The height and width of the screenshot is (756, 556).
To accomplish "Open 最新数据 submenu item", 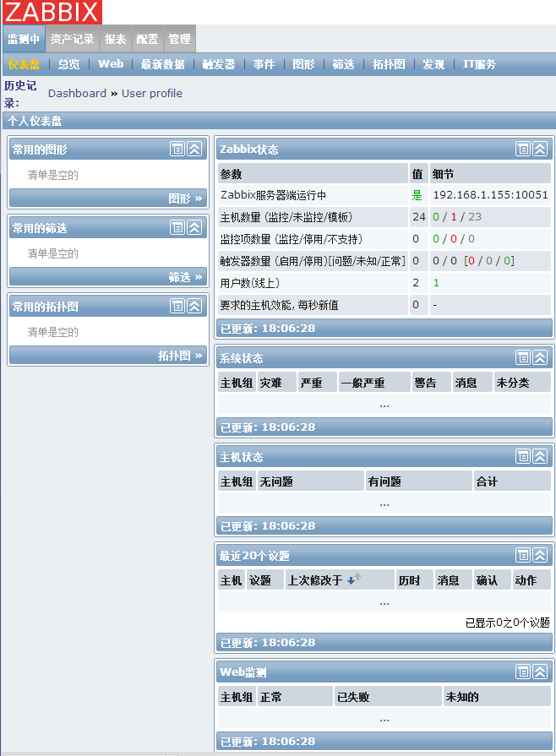I will tap(162, 64).
